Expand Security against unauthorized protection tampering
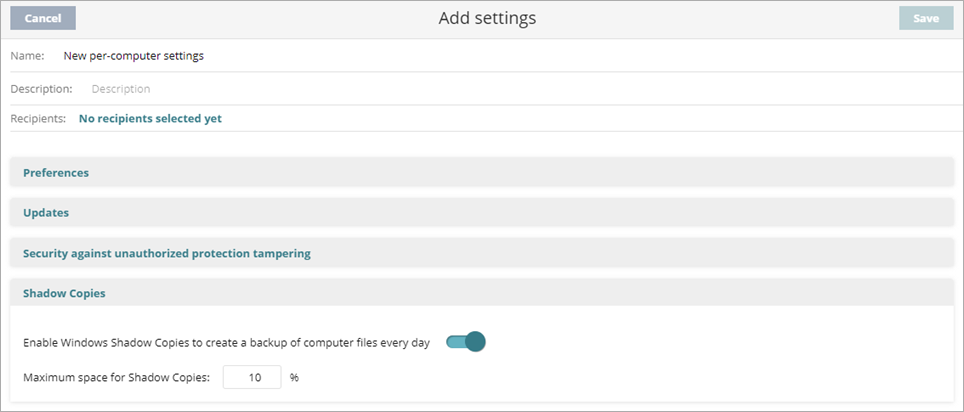The image size is (964, 412). (167, 253)
